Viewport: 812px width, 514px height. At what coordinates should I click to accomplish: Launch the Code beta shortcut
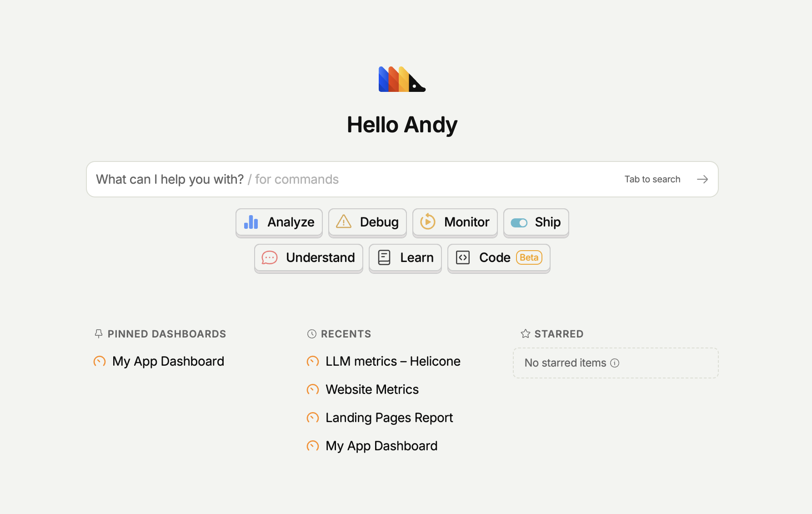(x=499, y=258)
